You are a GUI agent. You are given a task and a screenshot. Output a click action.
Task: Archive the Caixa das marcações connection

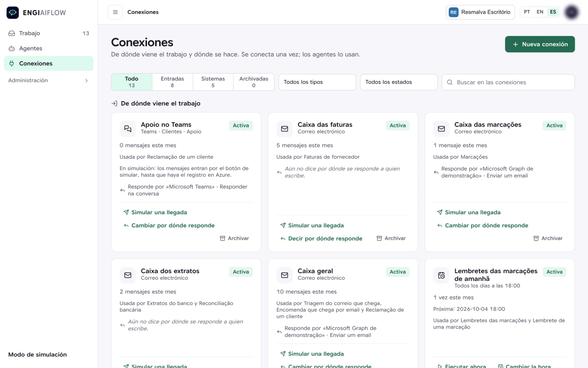click(x=548, y=238)
